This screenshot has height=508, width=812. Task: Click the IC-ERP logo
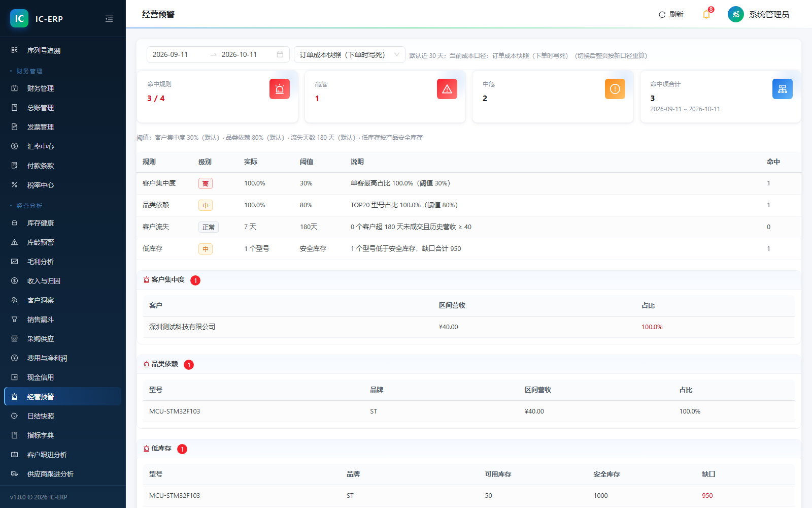(x=19, y=19)
